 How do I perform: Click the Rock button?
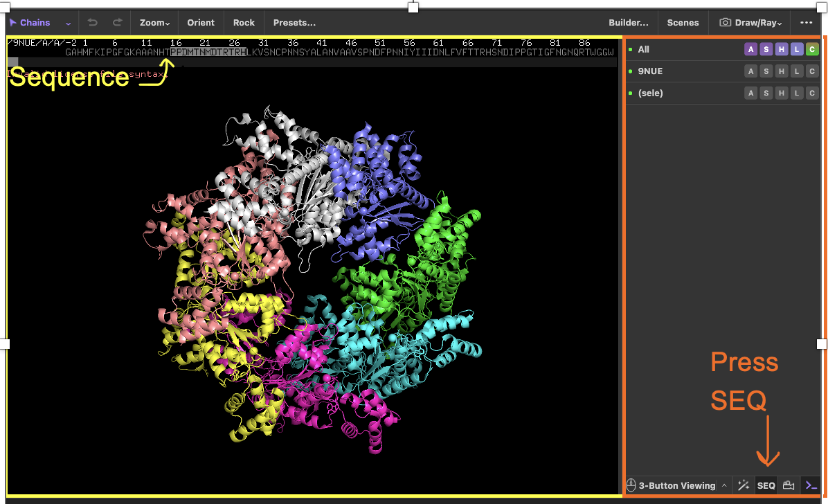(x=244, y=23)
